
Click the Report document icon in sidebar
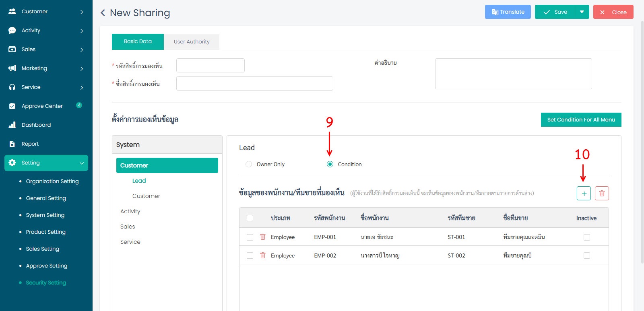tap(12, 144)
